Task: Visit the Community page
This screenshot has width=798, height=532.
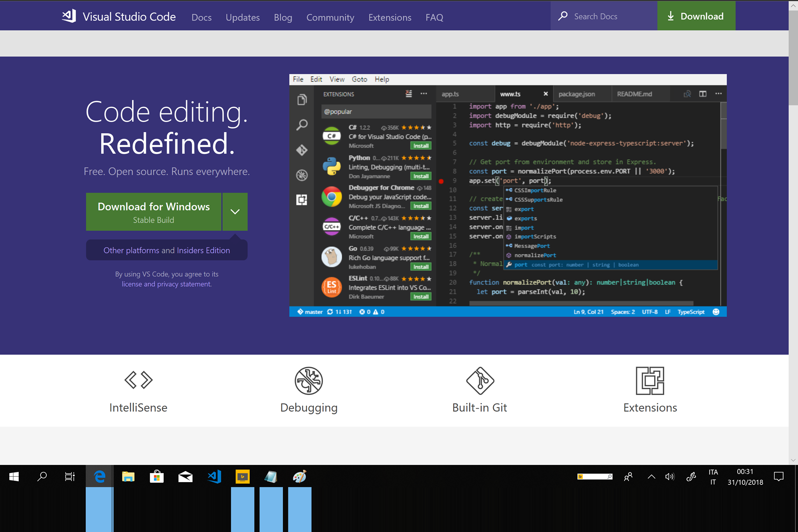Action: pyautogui.click(x=330, y=17)
